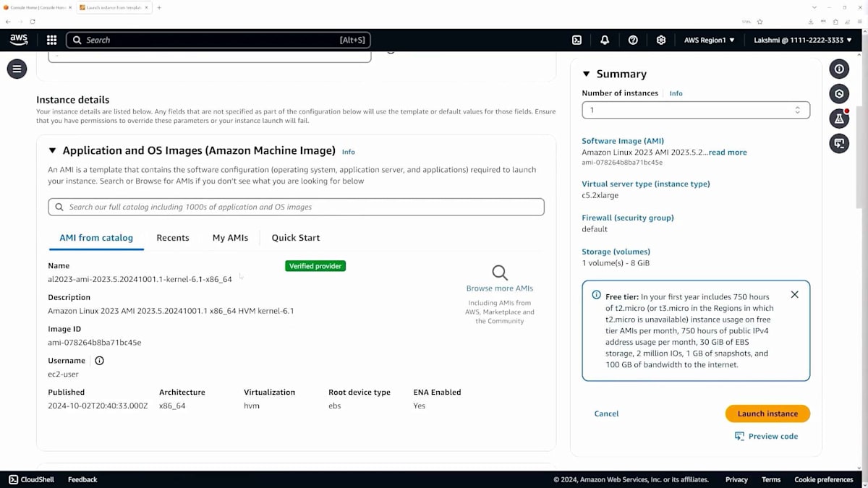Open the Privacy footer link
This screenshot has height=488, width=868.
(736, 479)
